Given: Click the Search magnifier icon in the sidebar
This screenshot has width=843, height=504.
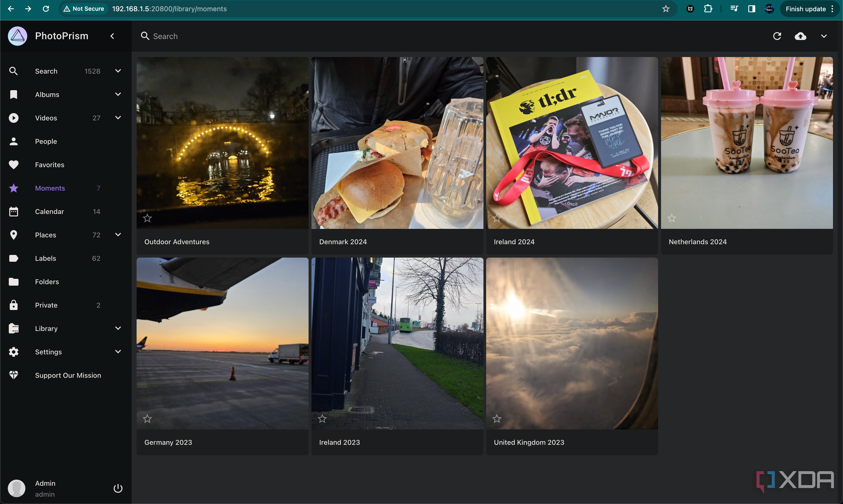Looking at the screenshot, I should (14, 71).
